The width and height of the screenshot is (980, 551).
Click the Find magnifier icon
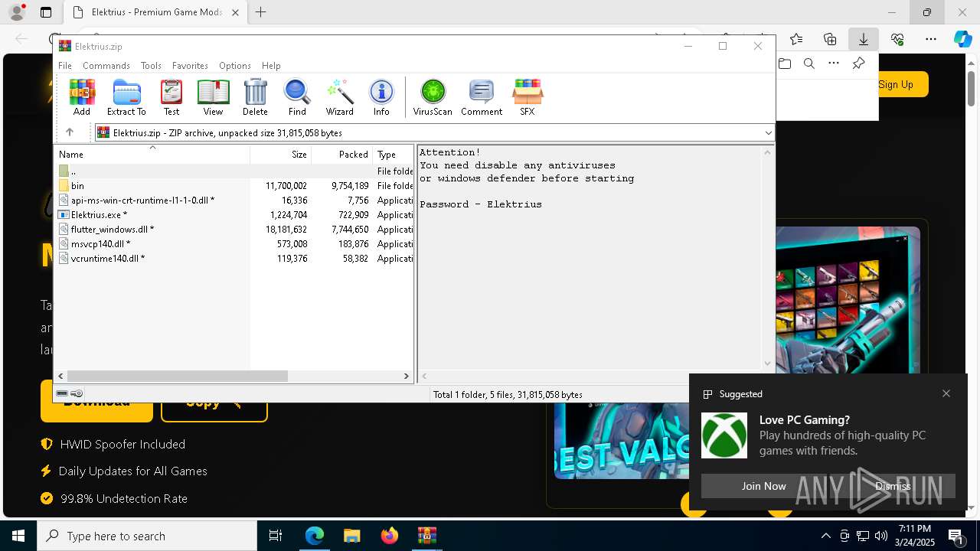coord(297,97)
